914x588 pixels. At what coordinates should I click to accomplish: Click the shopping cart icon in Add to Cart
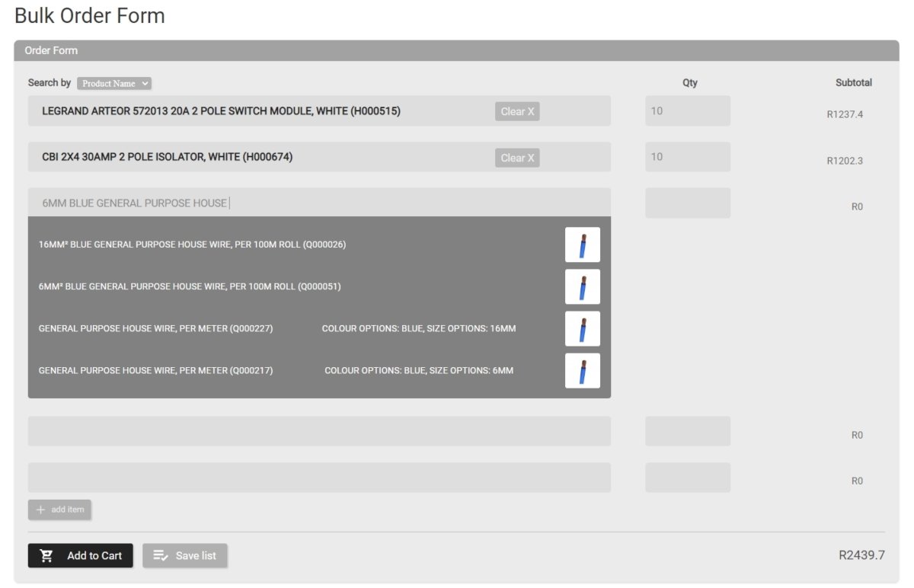[x=47, y=556]
